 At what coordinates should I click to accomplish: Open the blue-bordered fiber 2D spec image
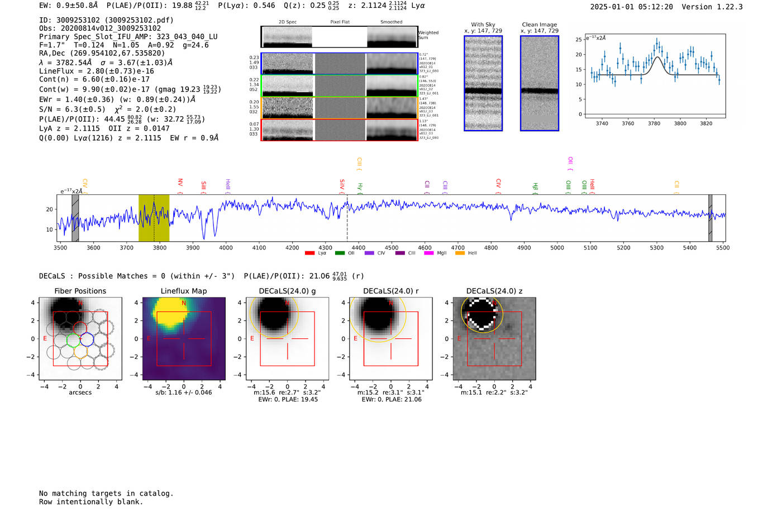click(x=287, y=64)
